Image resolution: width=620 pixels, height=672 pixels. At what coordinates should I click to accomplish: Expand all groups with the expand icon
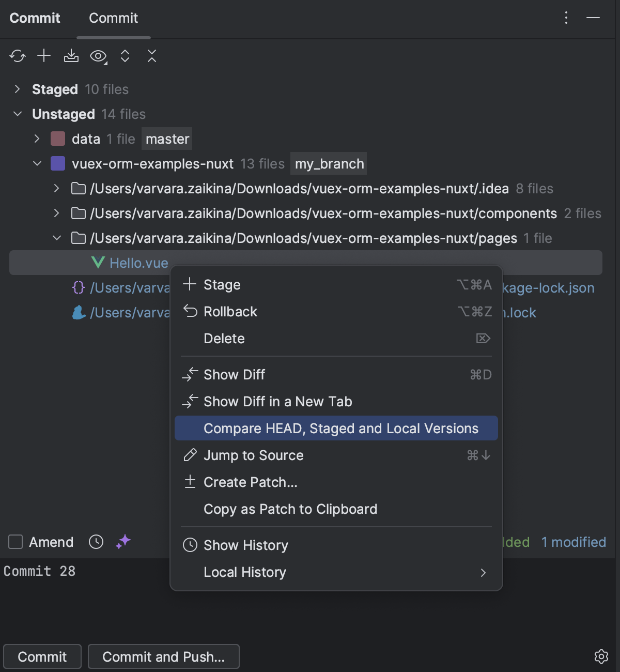(x=125, y=56)
